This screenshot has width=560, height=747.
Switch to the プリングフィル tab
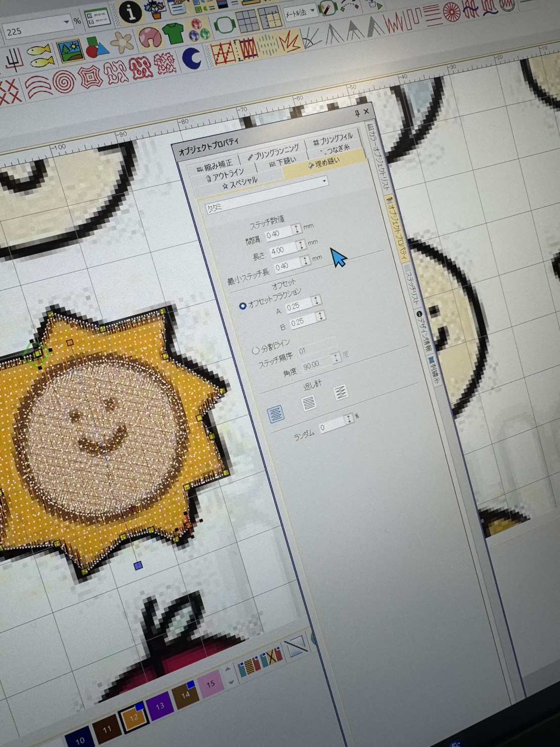click(x=333, y=139)
